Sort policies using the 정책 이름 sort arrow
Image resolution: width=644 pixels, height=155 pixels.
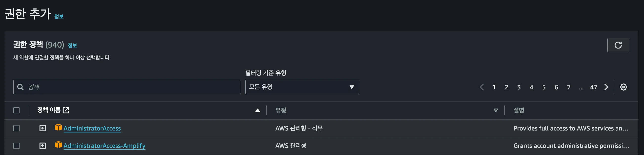coord(258,110)
